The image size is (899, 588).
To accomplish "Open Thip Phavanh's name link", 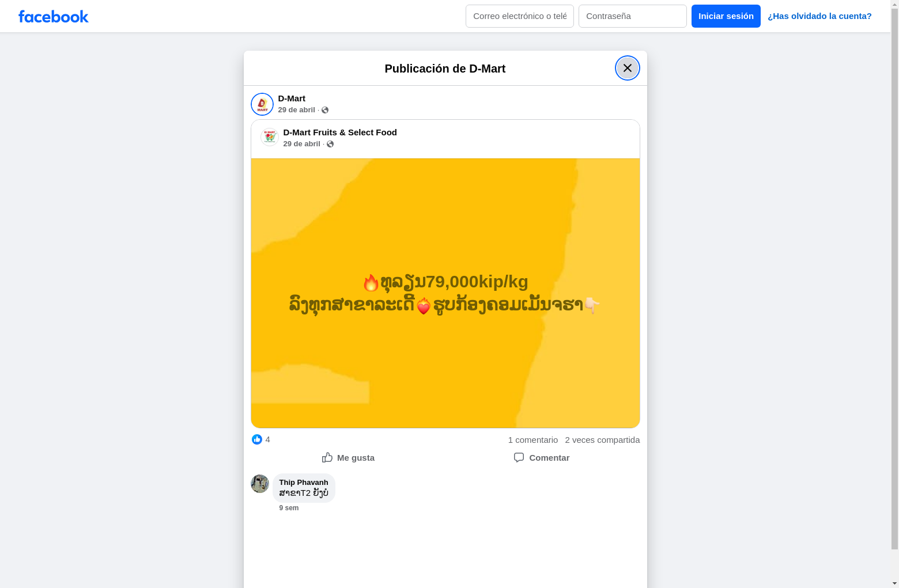I will [304, 483].
